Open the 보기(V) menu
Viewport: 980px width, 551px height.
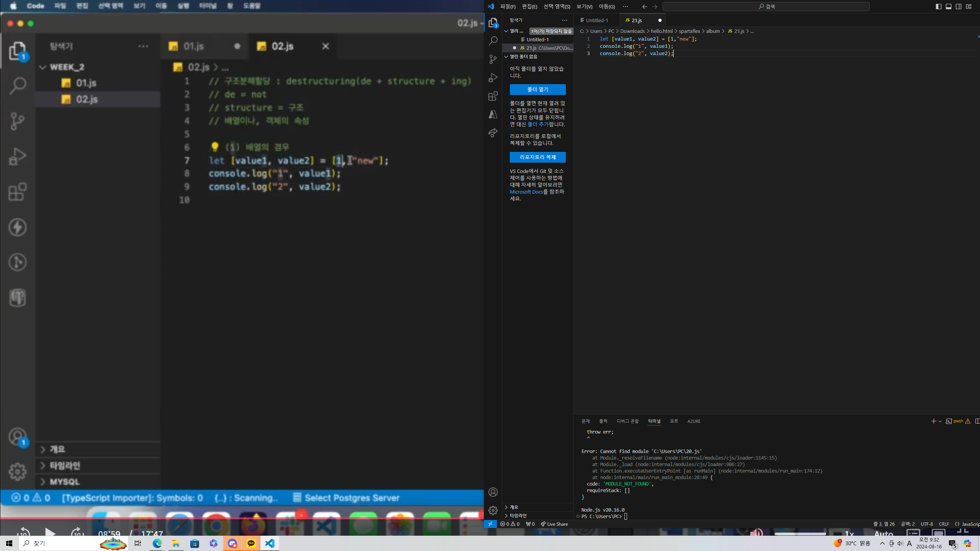584,7
